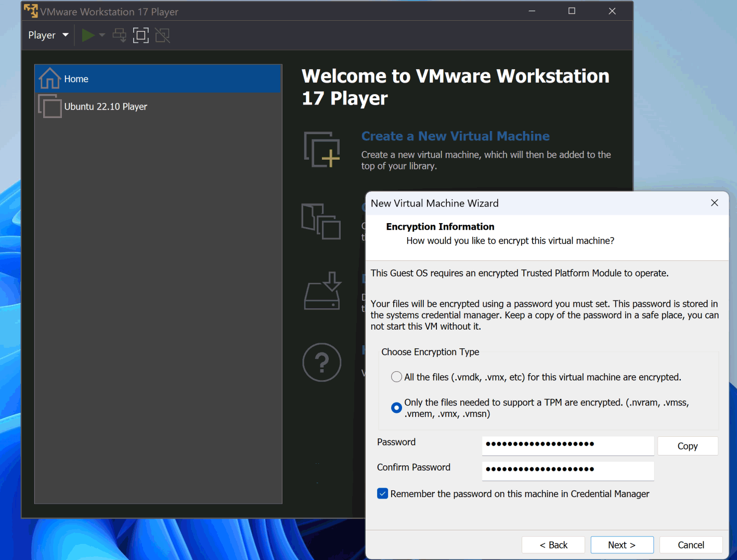This screenshot has height=560, width=737.
Task: Select the encrypt all files radio option
Action: coord(396,377)
